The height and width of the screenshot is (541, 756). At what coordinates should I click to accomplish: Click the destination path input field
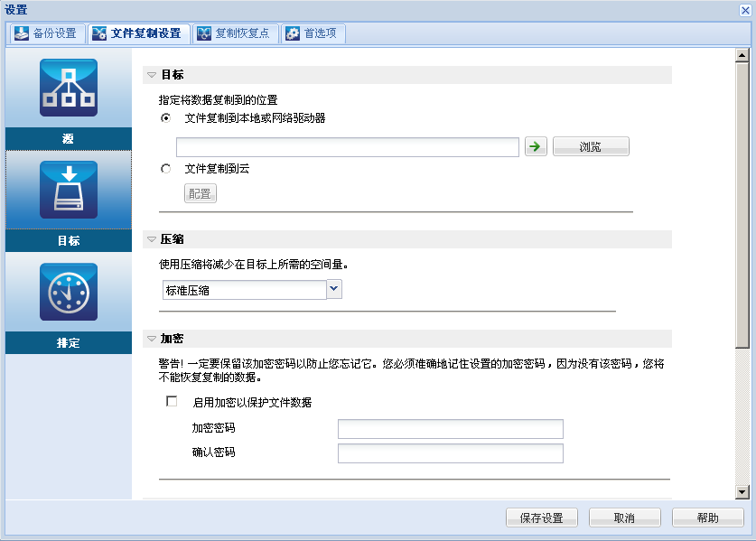coord(348,147)
